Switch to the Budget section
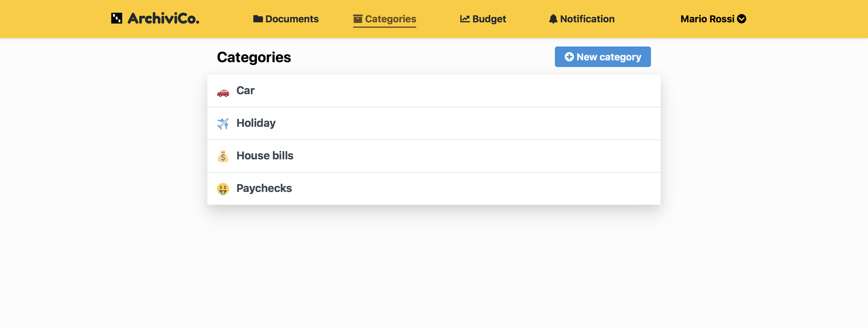868x329 pixels. coord(489,19)
